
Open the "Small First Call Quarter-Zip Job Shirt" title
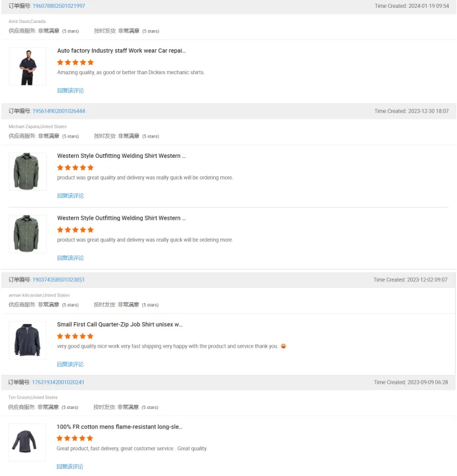pos(120,325)
